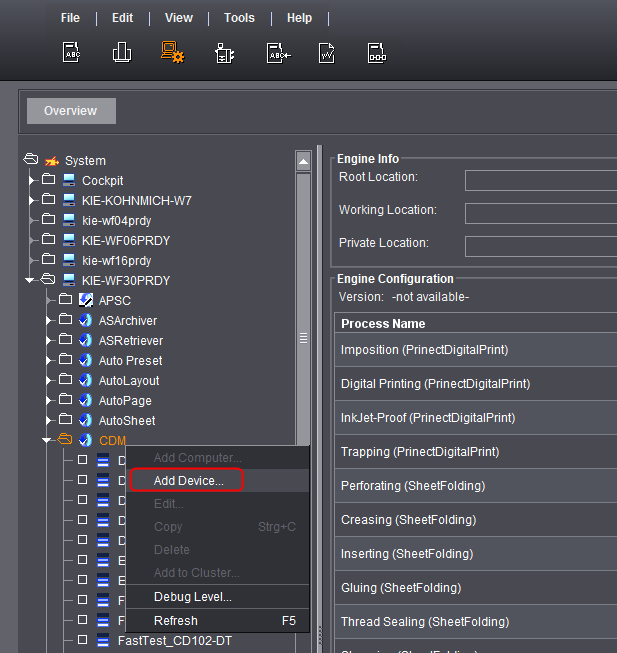617x653 pixels.
Task: Switch to the Overview tab
Action: point(70,111)
